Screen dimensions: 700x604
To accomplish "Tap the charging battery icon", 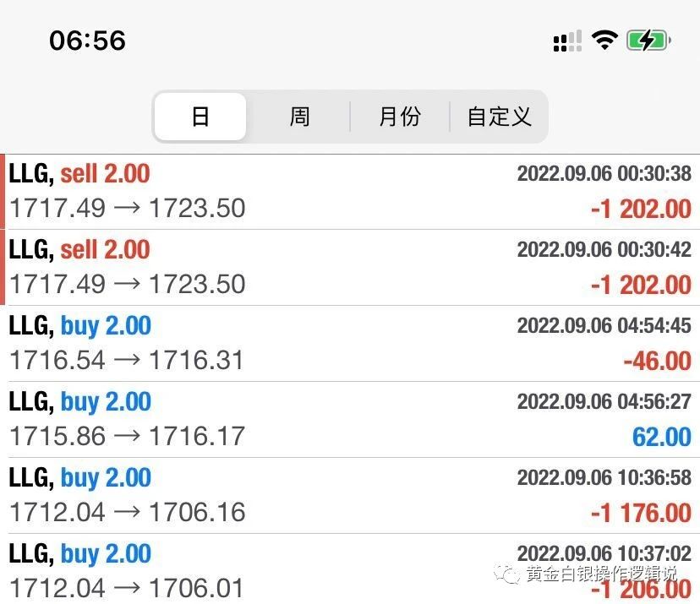I will tap(648, 41).
